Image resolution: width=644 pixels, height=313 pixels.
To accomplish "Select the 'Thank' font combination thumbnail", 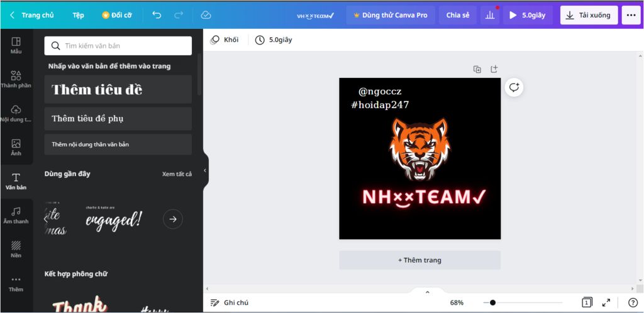I will pyautogui.click(x=80, y=304).
